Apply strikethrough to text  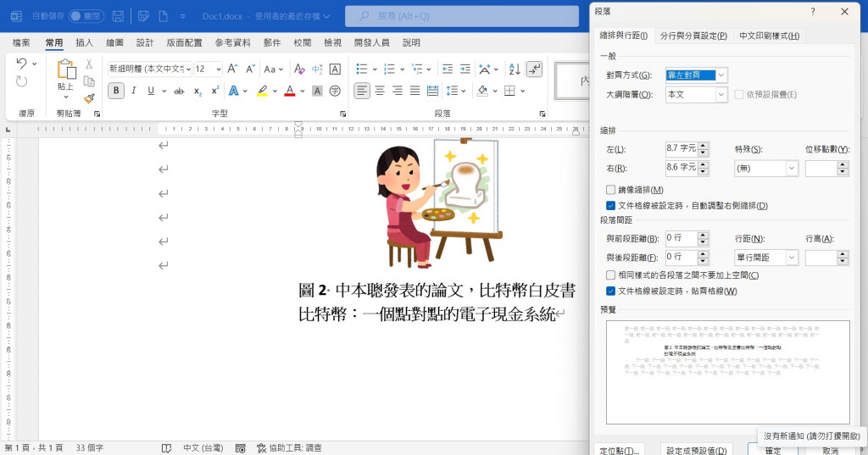[179, 92]
